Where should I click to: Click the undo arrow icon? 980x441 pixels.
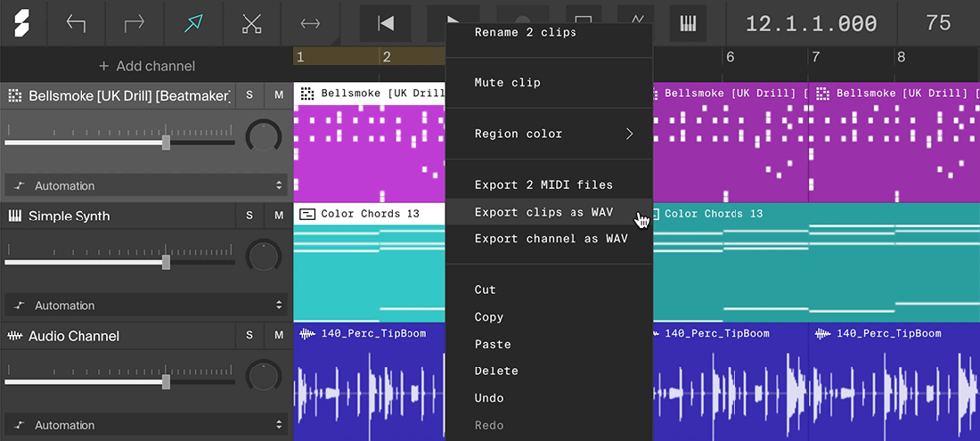click(x=76, y=24)
